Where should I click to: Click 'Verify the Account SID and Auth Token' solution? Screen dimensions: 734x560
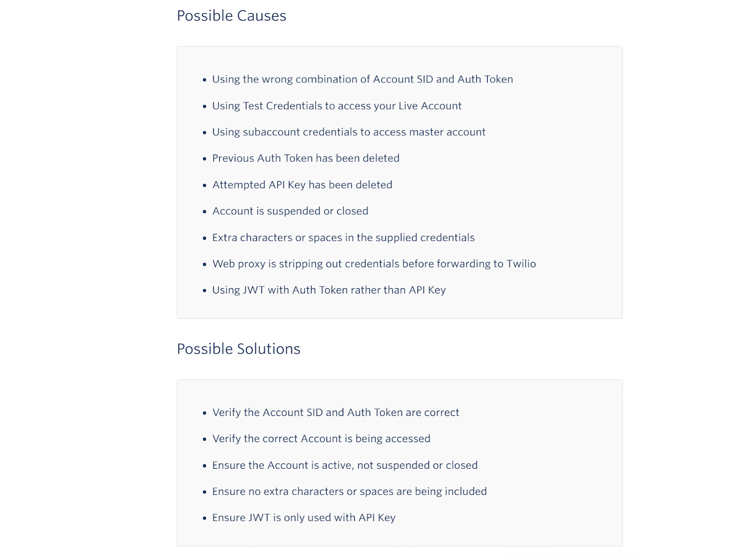(335, 412)
